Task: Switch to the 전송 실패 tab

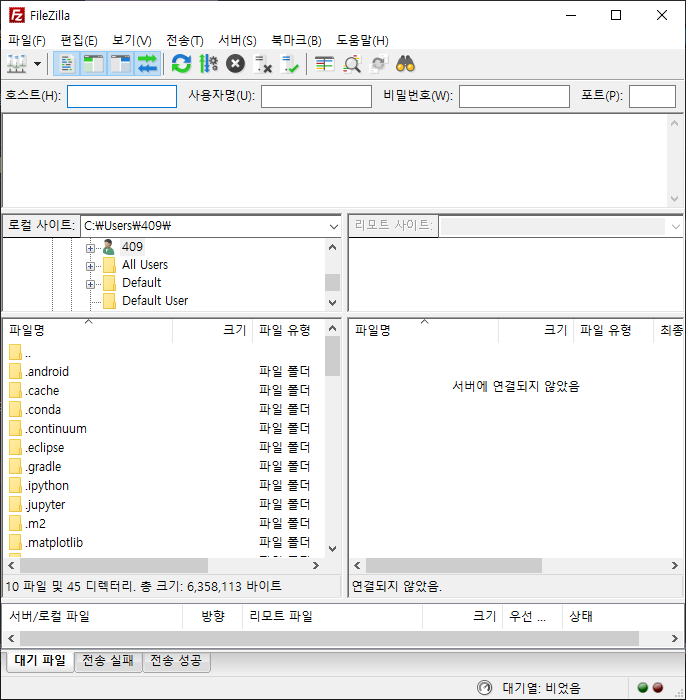Action: (x=108, y=661)
